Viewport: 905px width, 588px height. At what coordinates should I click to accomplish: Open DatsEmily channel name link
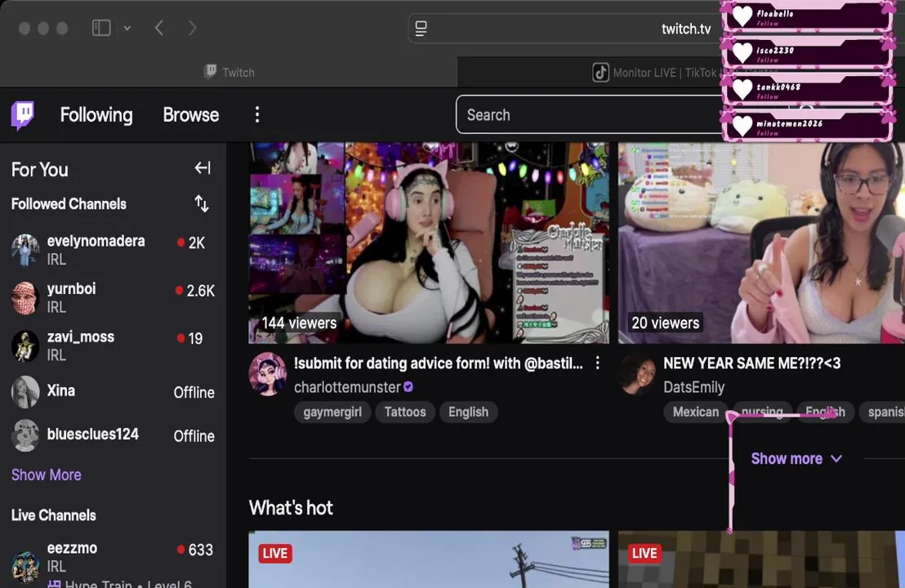(x=693, y=387)
